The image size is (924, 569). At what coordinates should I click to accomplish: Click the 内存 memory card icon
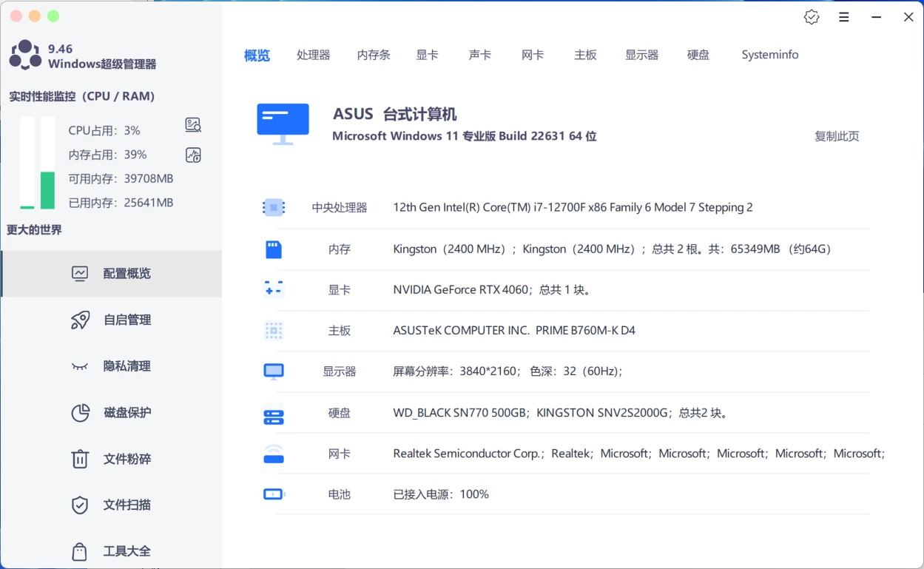pyautogui.click(x=274, y=249)
